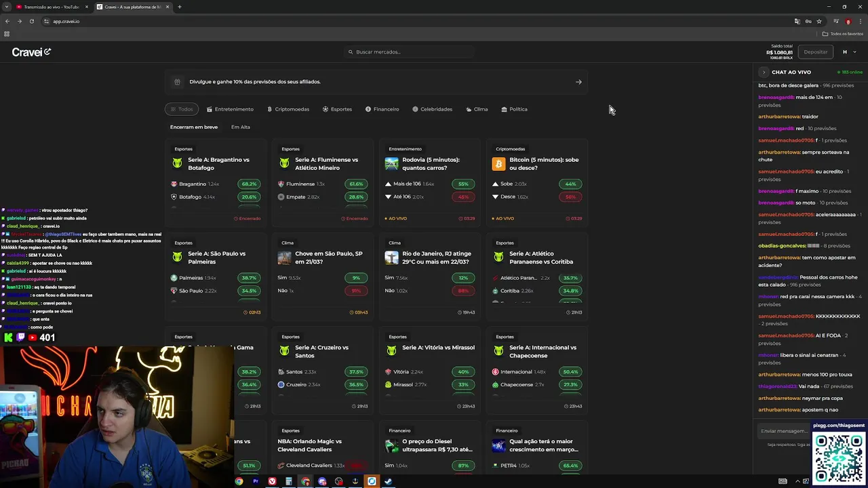Pick Sim 12% for Rio temperature
The width and height of the screenshot is (868, 488).
coord(463,278)
